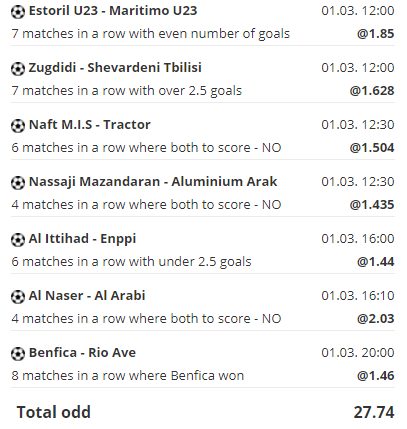
Task: Open Al Ittihad - Enppi match
Action: point(82,239)
